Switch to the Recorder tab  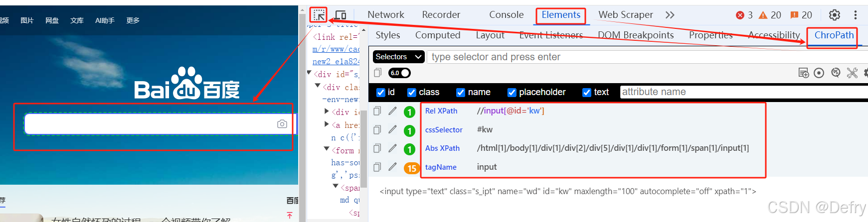[441, 15]
